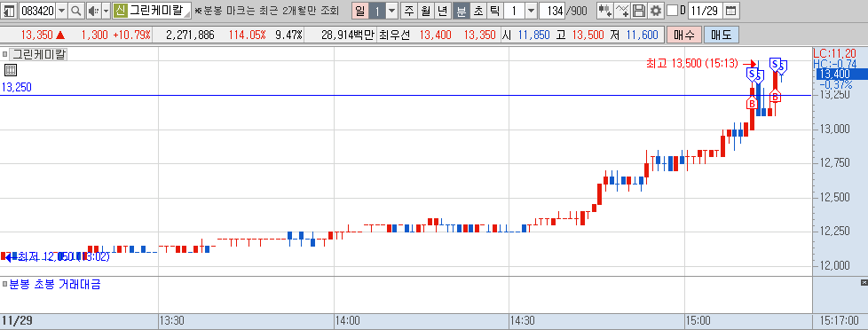Select the 분 minute chart toggle

461,11
